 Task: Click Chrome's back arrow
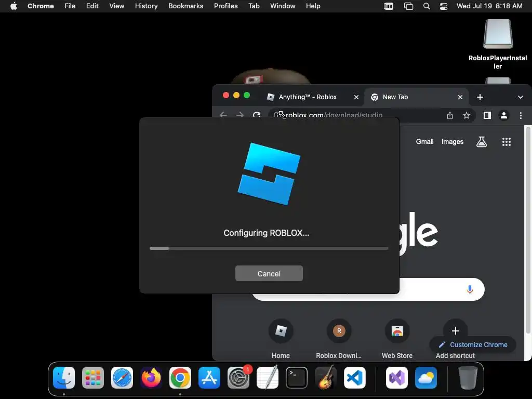pos(223,115)
